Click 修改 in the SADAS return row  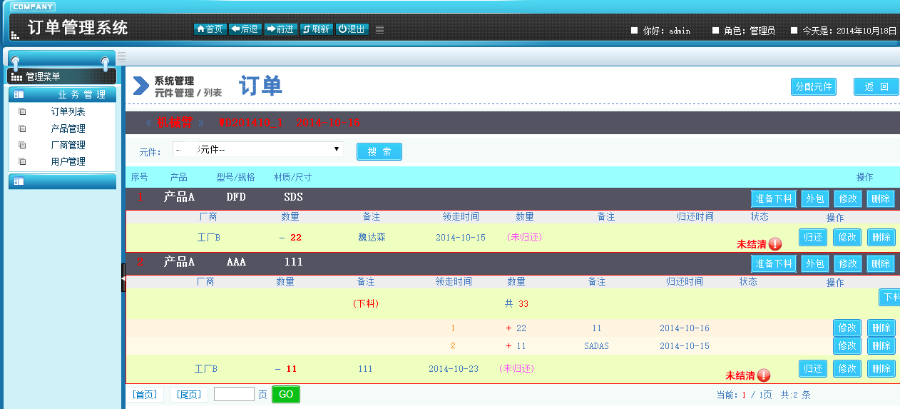847,345
